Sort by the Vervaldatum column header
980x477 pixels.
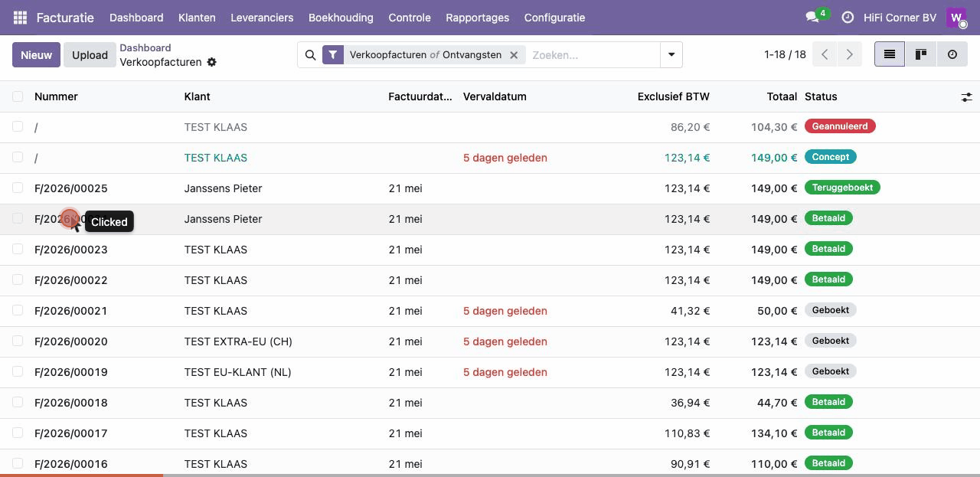(x=495, y=96)
